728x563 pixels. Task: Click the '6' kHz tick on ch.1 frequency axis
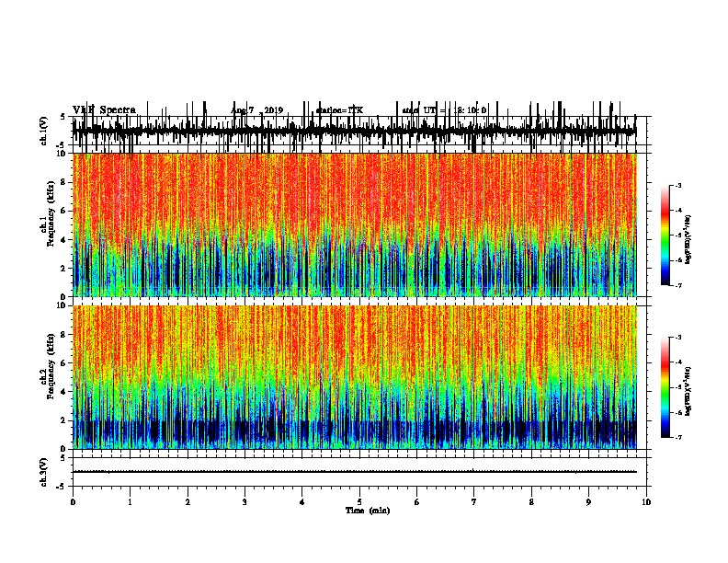tap(64, 212)
